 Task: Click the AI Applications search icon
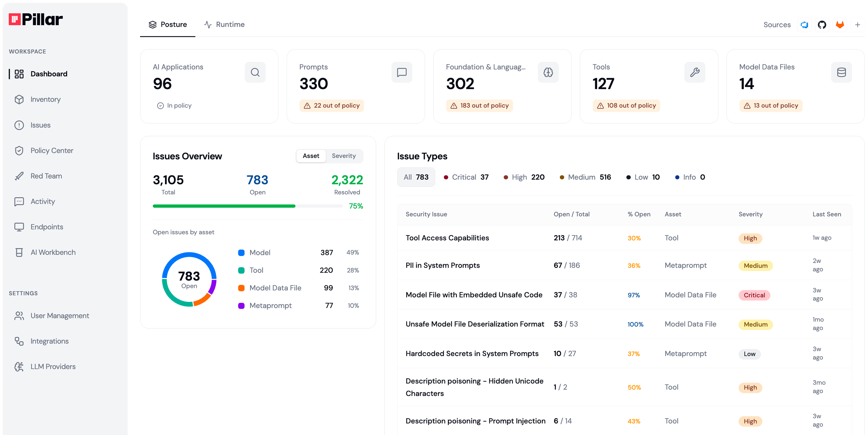pos(255,72)
